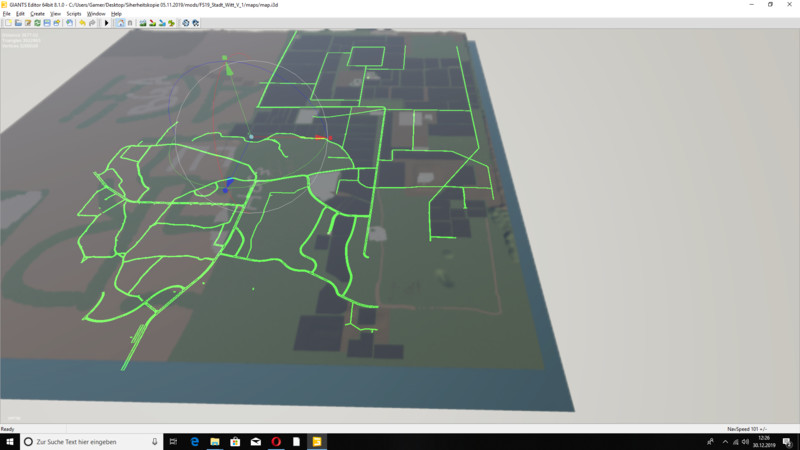
Task: Open the Help menu
Action: tap(116, 13)
